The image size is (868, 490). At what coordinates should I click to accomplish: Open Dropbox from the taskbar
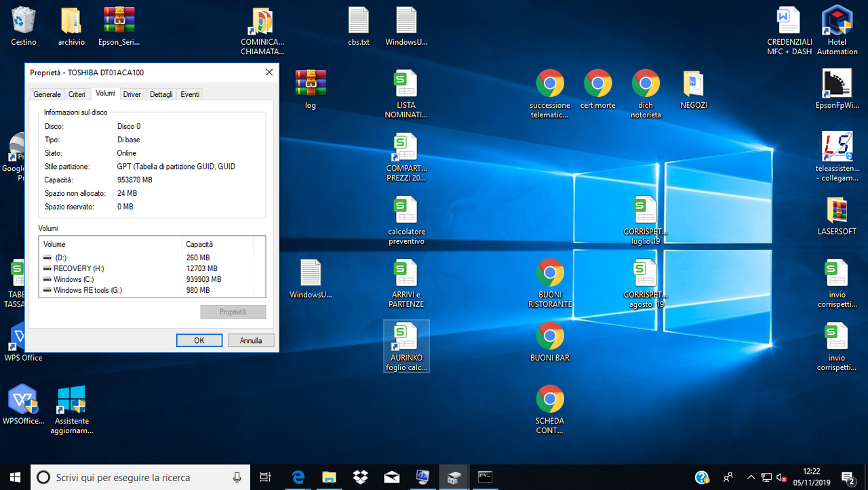(x=360, y=478)
